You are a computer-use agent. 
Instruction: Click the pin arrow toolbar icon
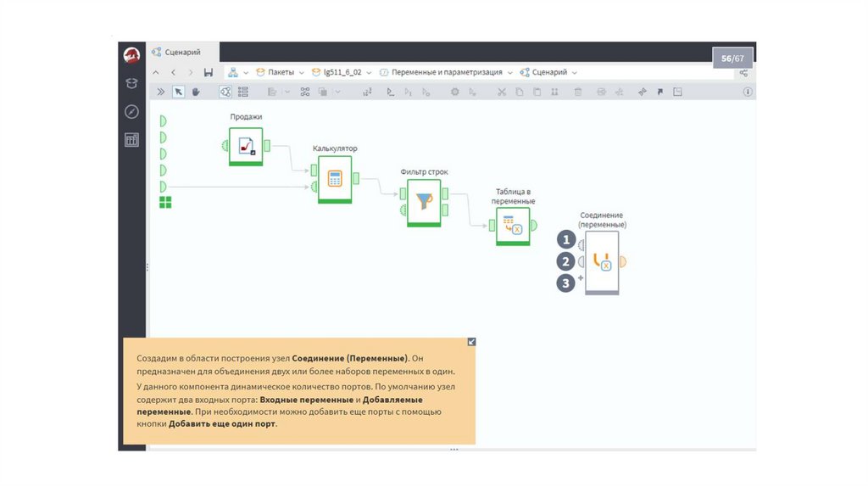click(x=659, y=92)
